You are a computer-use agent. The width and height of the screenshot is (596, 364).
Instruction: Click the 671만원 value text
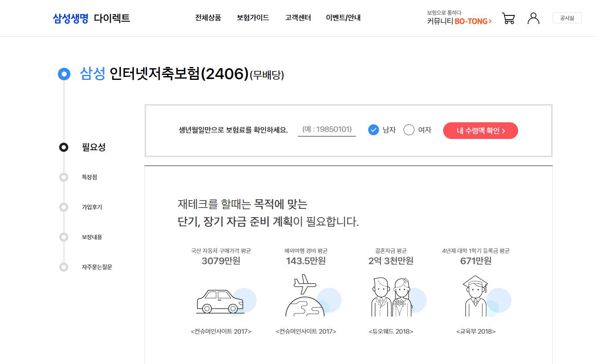[476, 261]
